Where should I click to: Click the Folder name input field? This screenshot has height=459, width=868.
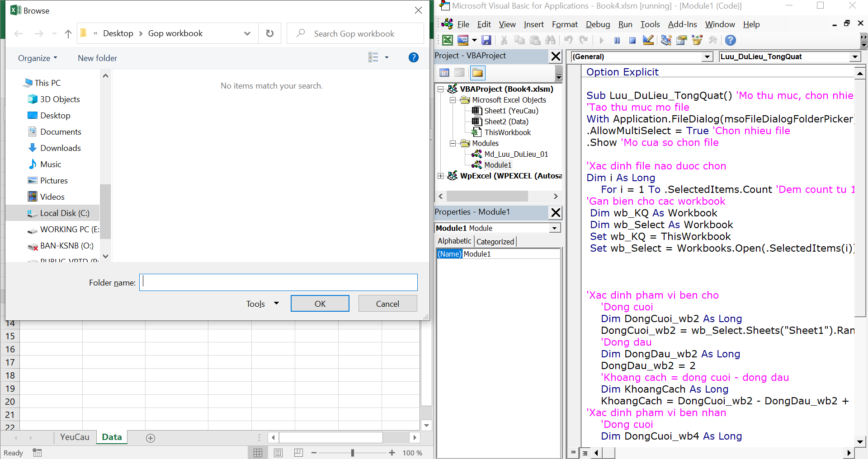[278, 282]
